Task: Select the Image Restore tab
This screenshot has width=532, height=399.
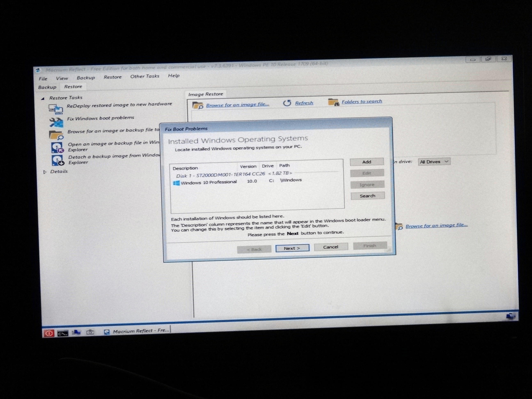Action: [x=206, y=94]
